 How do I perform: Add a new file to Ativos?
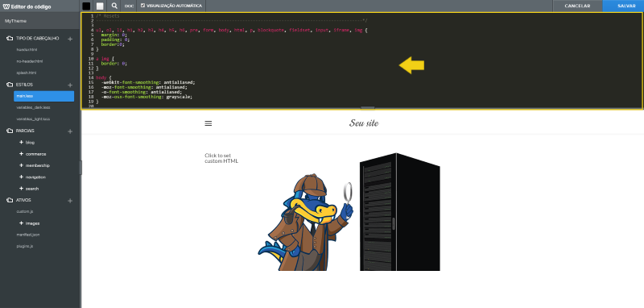click(x=70, y=201)
